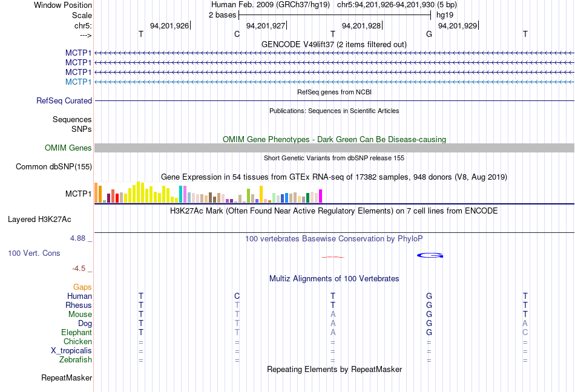Click Repeating Elements by RepeatMasker title
This screenshot has height=392, width=575.
click(x=334, y=369)
